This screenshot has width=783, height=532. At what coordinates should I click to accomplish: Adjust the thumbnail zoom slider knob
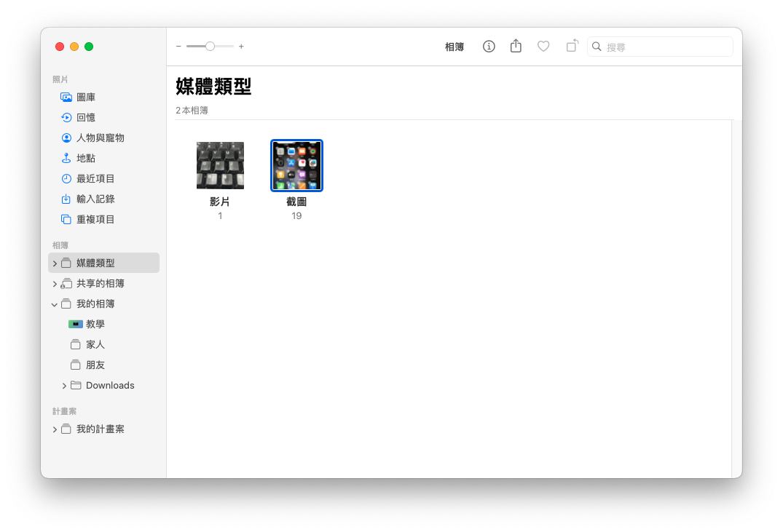(210, 47)
